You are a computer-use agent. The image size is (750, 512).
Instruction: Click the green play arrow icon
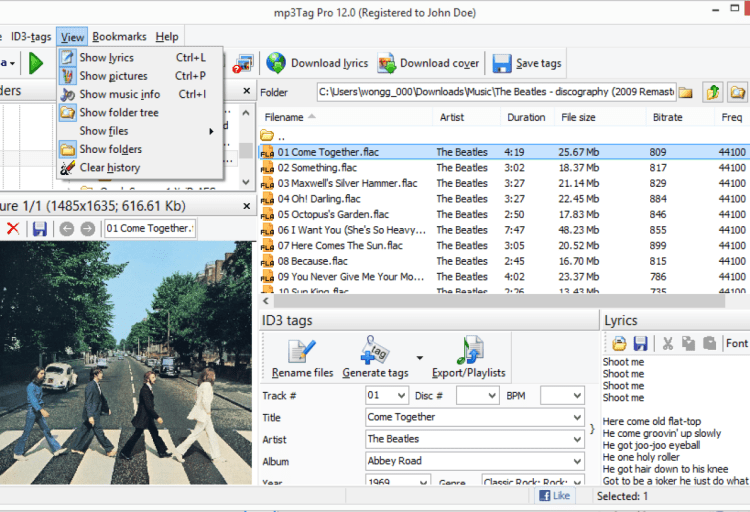pos(36,64)
